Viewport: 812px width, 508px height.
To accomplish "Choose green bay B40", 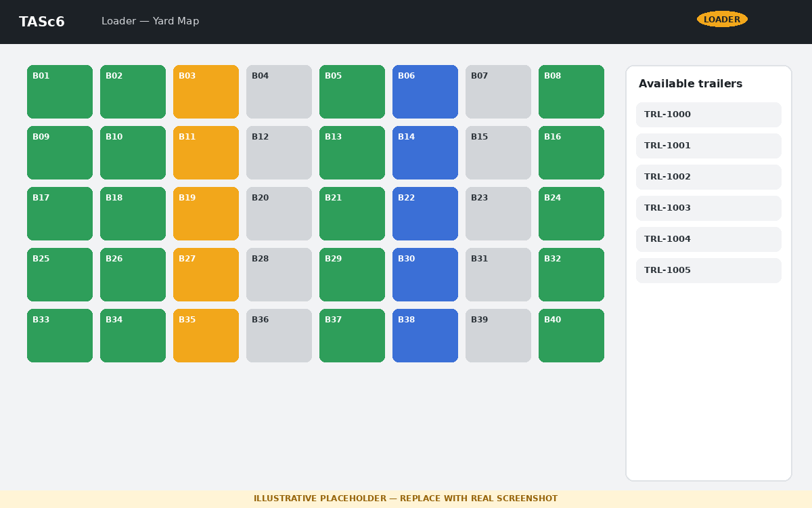I will tap(571, 336).
